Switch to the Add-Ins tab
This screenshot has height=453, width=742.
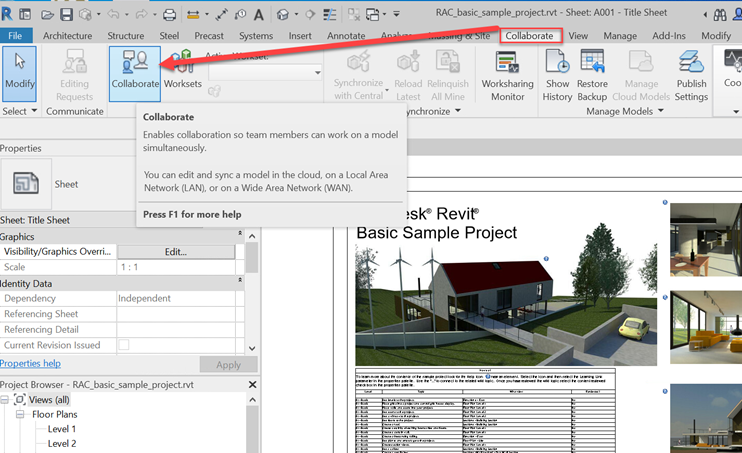669,36
